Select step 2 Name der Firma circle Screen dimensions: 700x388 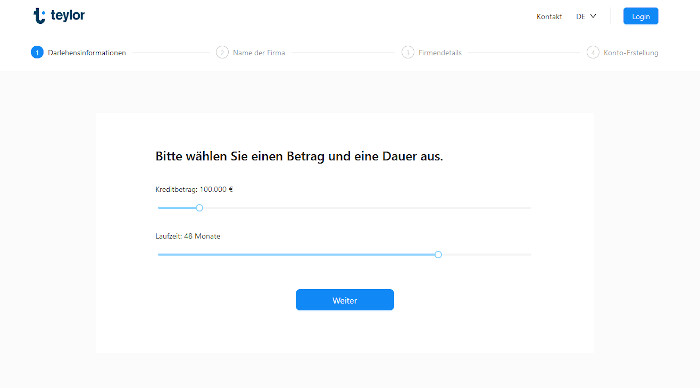click(x=222, y=52)
